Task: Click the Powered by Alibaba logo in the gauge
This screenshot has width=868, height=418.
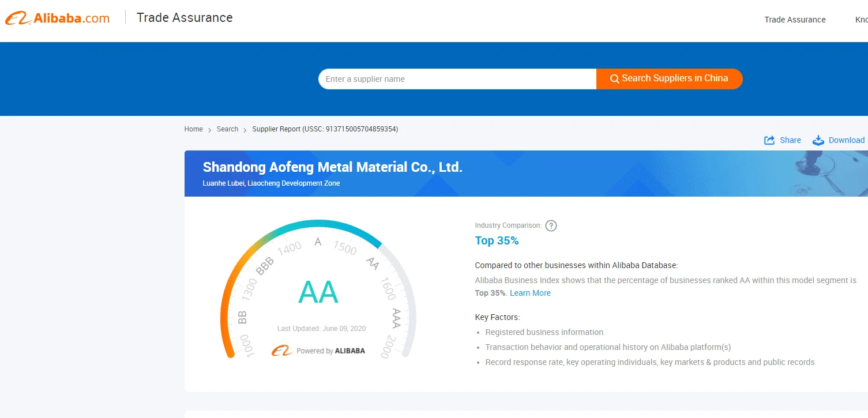Action: pyautogui.click(x=318, y=351)
